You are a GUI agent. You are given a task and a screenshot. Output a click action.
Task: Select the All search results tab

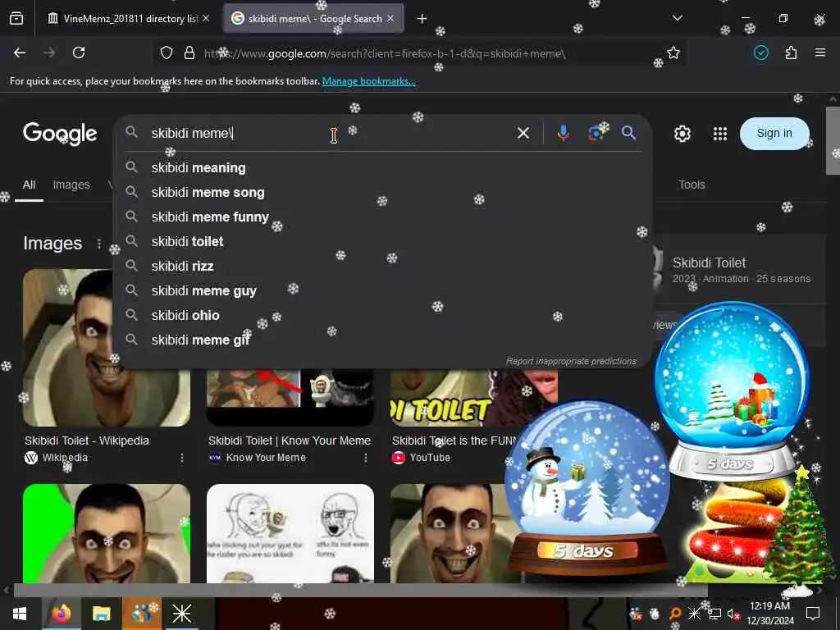click(29, 185)
